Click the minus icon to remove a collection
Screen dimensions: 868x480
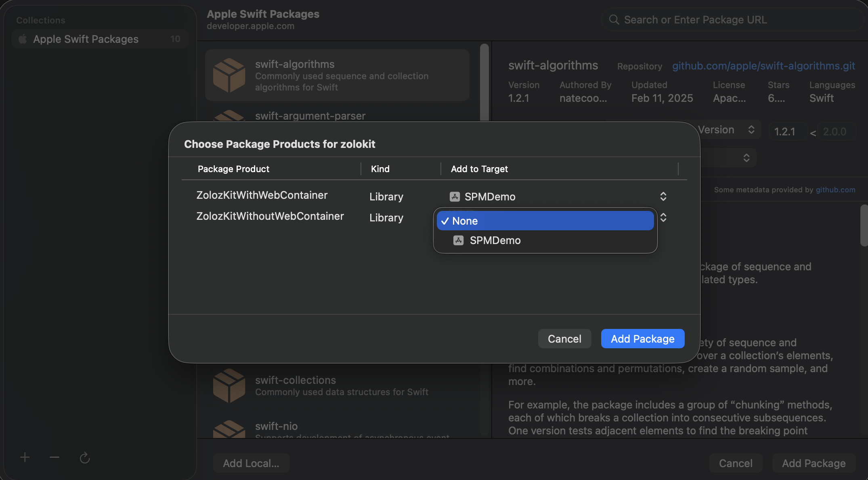coord(55,457)
